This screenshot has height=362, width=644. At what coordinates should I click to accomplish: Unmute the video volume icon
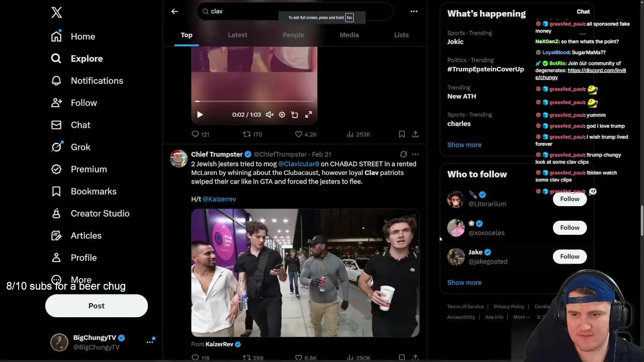270,115
